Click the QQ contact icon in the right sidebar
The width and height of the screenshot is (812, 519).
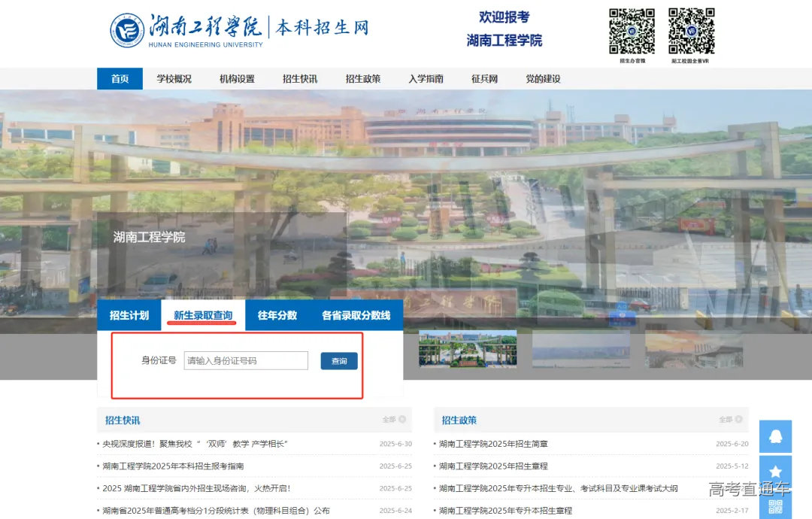pyautogui.click(x=775, y=436)
